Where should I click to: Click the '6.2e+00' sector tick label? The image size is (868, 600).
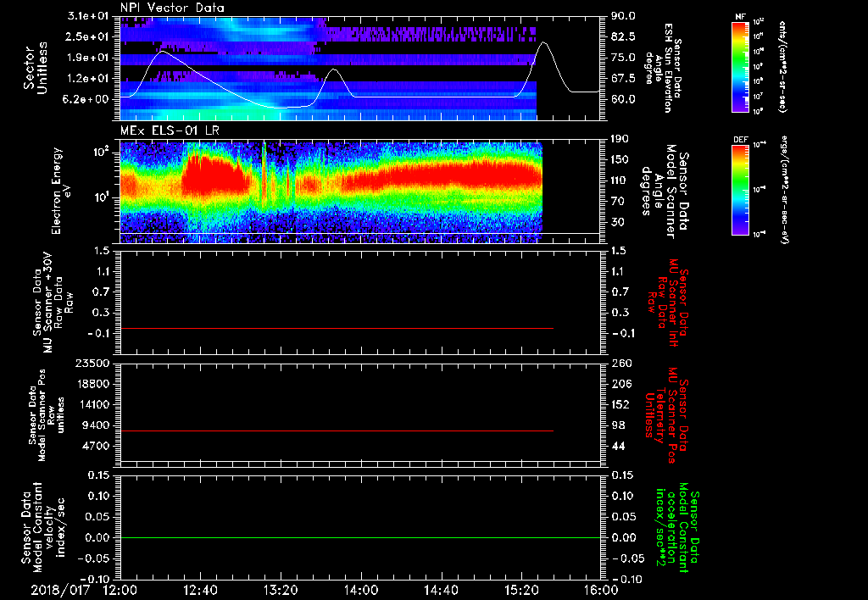click(87, 99)
